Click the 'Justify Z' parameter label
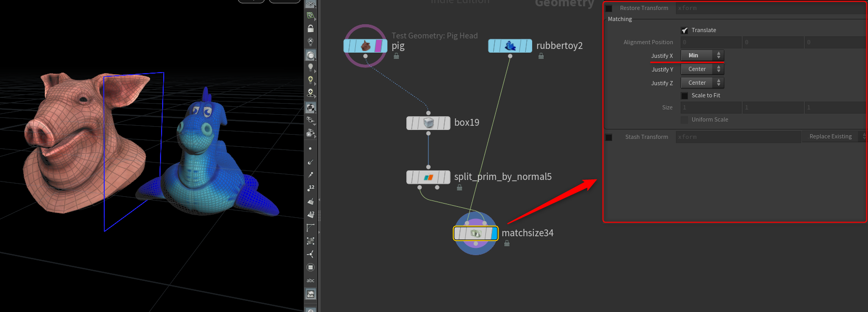Viewport: 868px width, 312px height. point(662,83)
